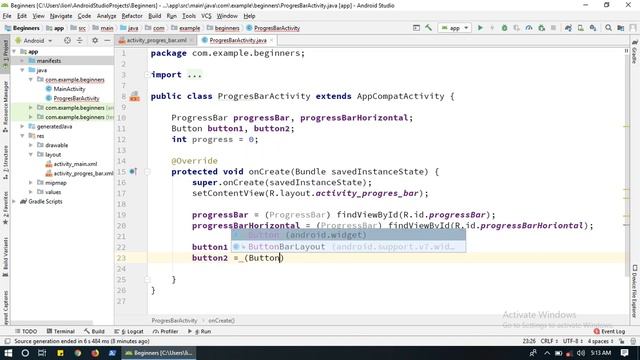Open the Run tool window
The image size is (640, 360).
199,331
